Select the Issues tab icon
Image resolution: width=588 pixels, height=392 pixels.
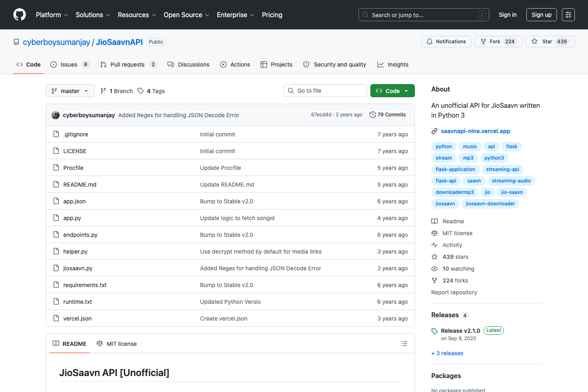(x=53, y=65)
